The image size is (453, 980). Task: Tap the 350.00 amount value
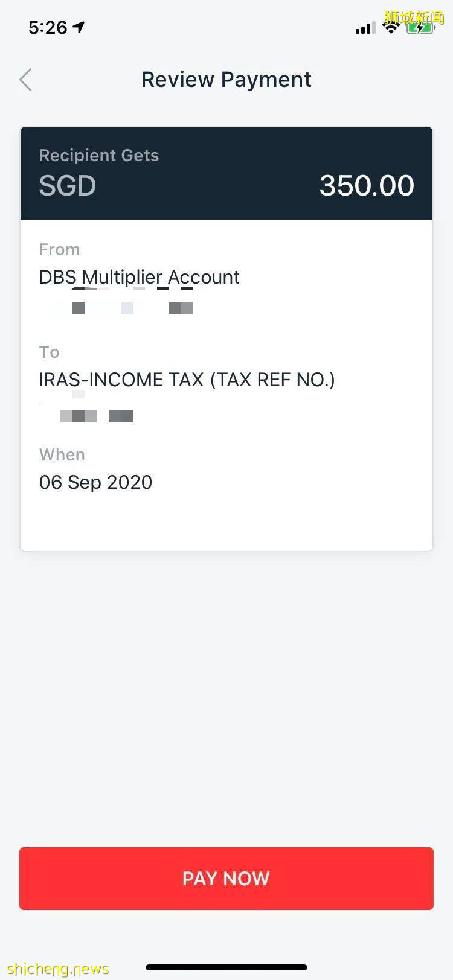pos(367,185)
